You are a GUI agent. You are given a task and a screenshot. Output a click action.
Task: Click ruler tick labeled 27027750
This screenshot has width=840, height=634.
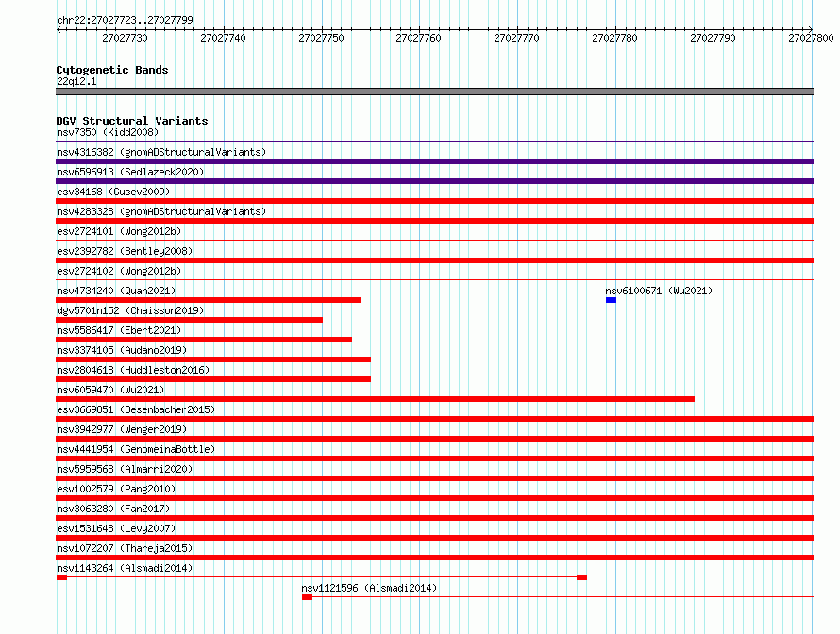[322, 38]
